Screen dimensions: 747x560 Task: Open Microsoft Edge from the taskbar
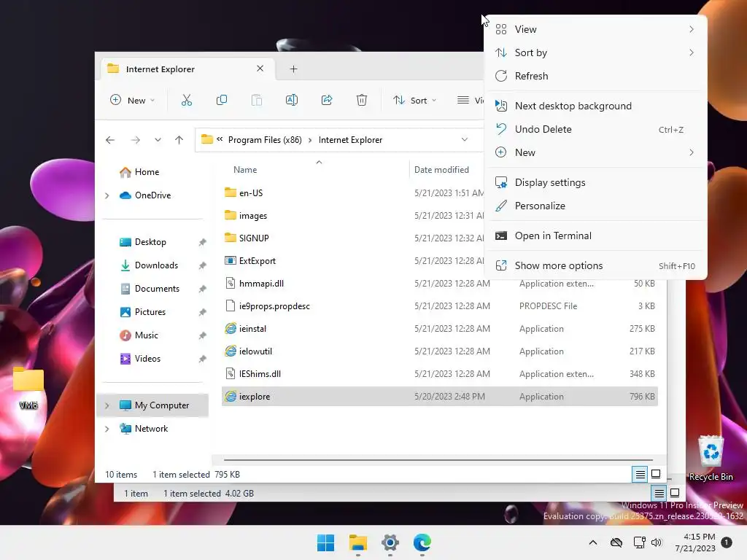tap(422, 542)
